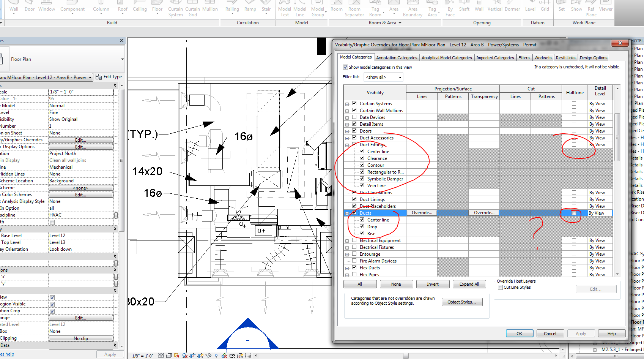The width and height of the screenshot is (644, 359).
Task: Expand the Doors category tree node
Action: tap(346, 131)
